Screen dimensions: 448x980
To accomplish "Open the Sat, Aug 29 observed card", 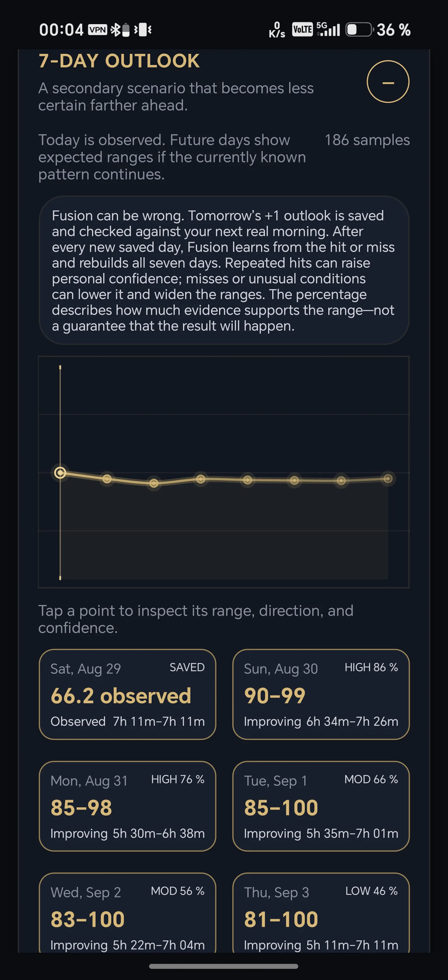I will [x=127, y=694].
